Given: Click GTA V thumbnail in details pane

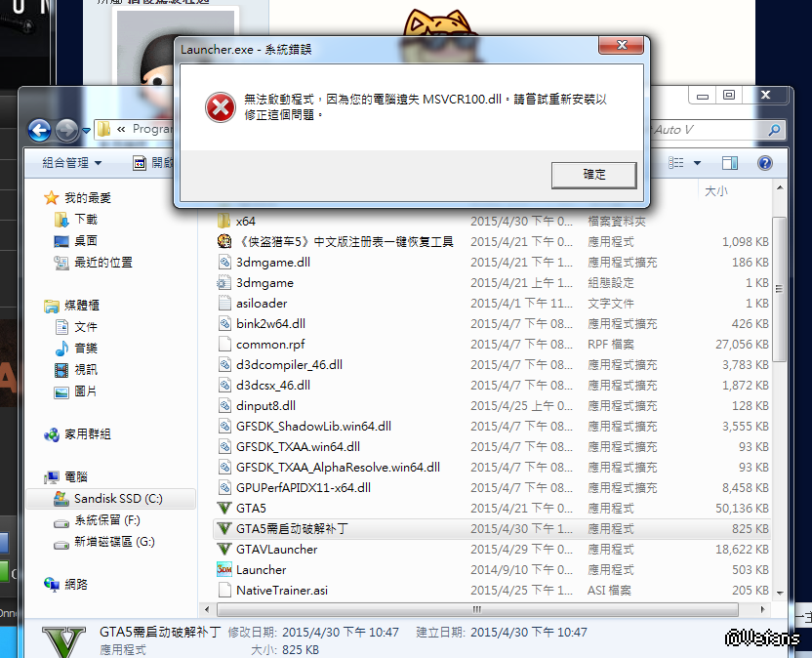Looking at the screenshot, I should click(63, 641).
